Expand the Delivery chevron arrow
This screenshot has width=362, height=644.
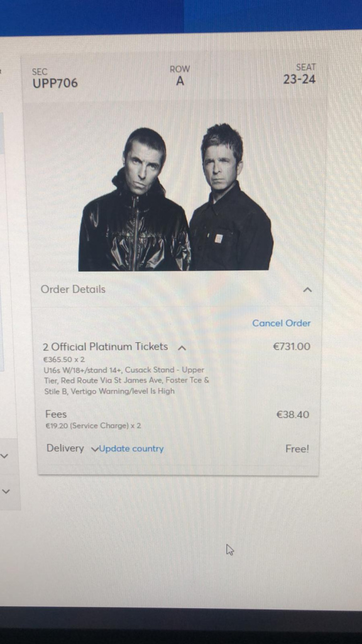(94, 449)
